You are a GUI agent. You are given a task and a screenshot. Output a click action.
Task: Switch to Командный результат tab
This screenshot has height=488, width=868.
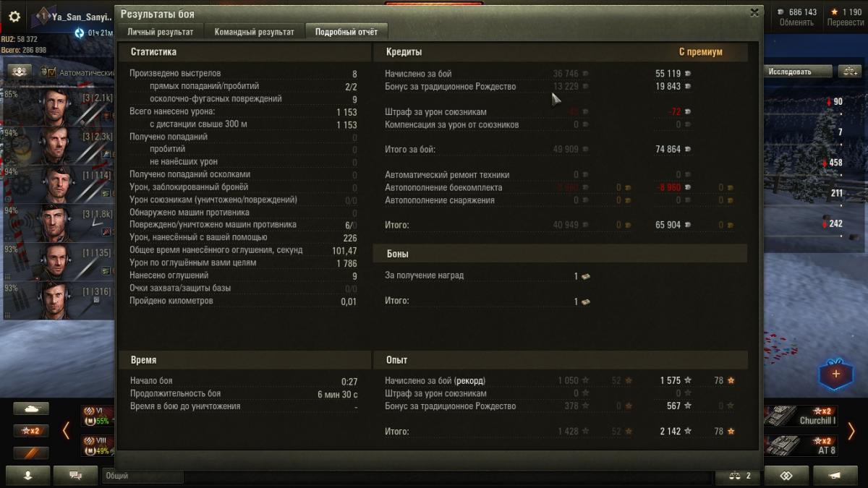[x=255, y=32]
